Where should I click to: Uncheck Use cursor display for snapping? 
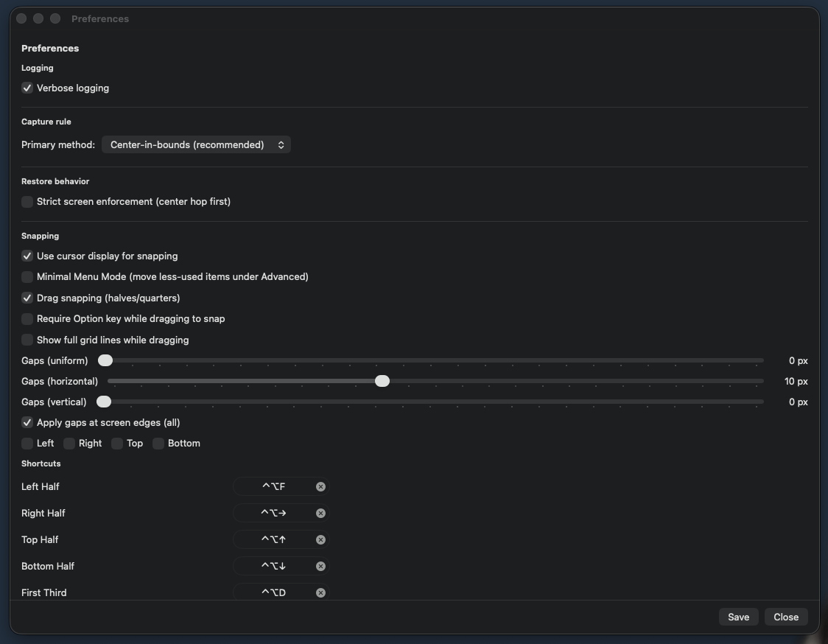[27, 256]
